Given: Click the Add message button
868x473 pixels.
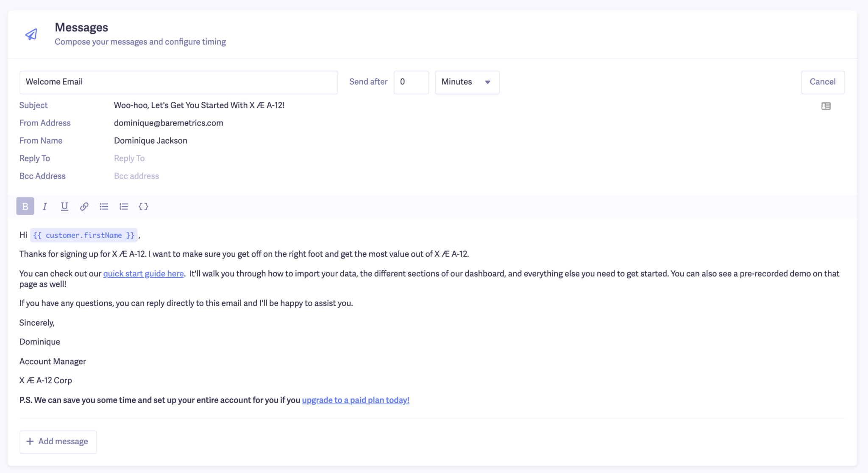Looking at the screenshot, I should point(58,442).
